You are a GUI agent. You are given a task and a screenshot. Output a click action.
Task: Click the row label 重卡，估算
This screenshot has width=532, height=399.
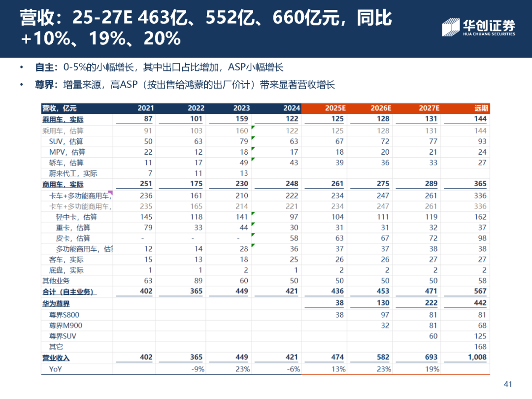pos(73,228)
